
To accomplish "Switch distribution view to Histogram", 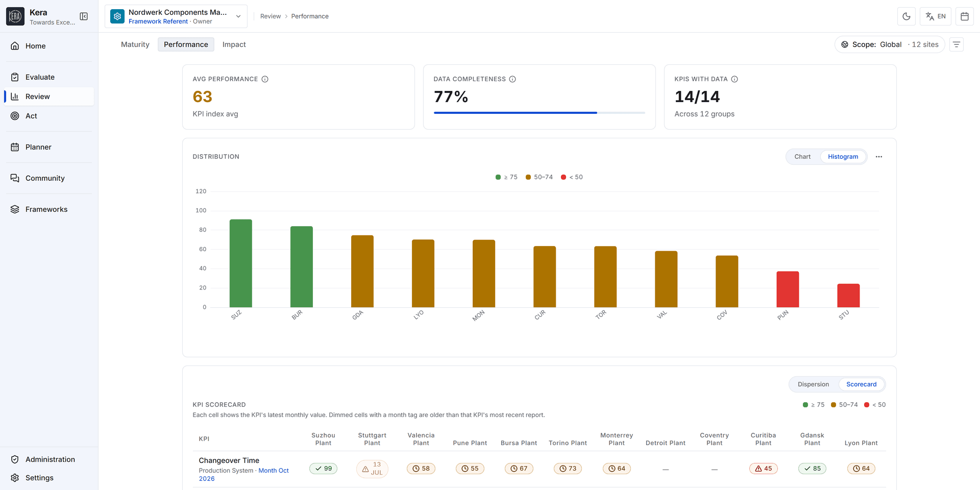I will 843,157.
